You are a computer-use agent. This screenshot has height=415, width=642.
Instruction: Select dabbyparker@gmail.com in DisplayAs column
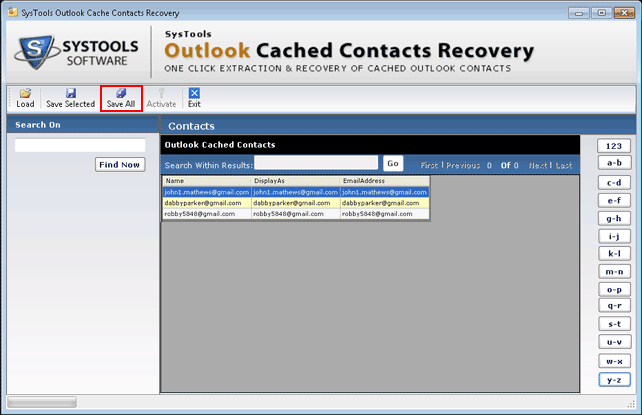(x=296, y=203)
